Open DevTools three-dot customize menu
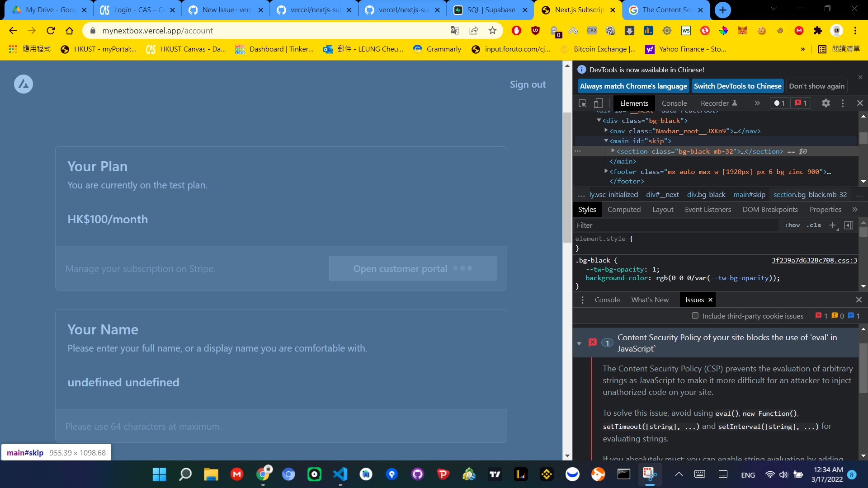This screenshot has height=488, width=868. click(x=843, y=103)
